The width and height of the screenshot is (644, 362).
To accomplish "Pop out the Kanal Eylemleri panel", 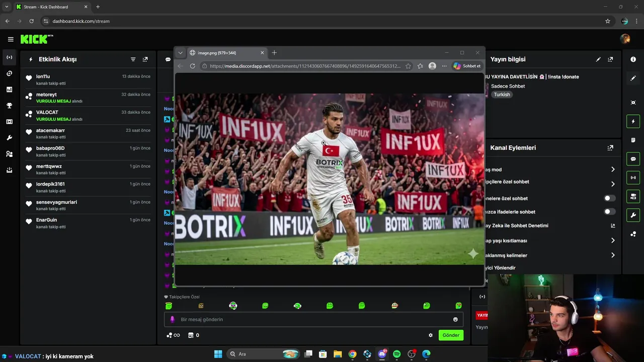I will click(x=610, y=148).
